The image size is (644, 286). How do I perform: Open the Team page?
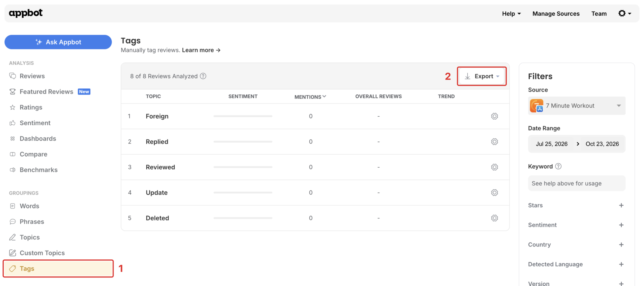[x=598, y=14]
